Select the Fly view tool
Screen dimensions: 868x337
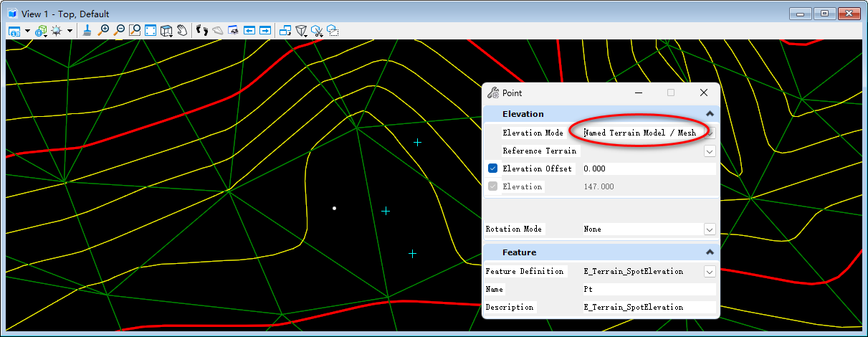pos(217,31)
